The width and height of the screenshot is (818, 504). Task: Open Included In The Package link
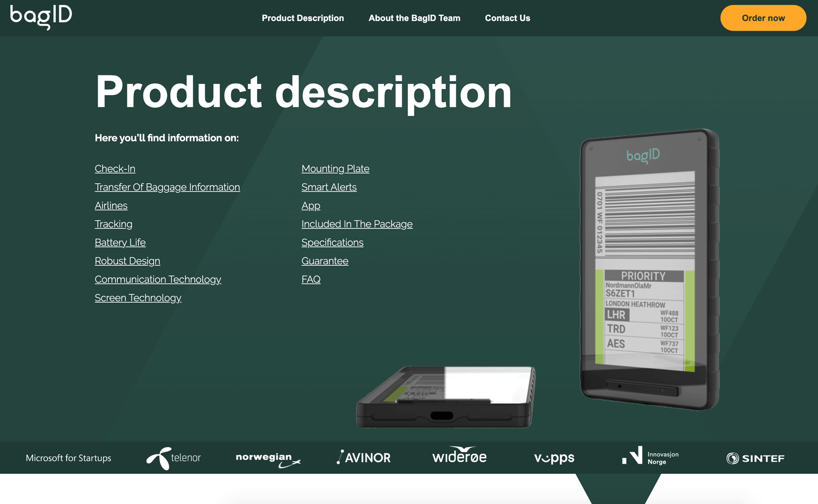coord(357,224)
